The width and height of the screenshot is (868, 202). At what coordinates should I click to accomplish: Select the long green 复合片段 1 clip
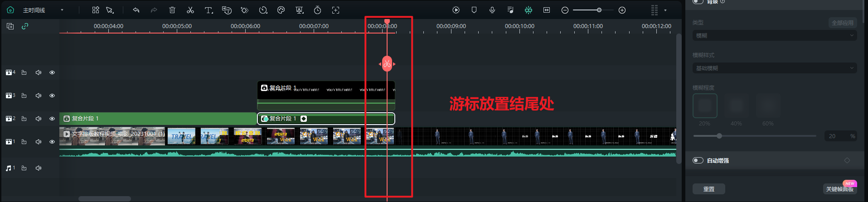(158, 119)
